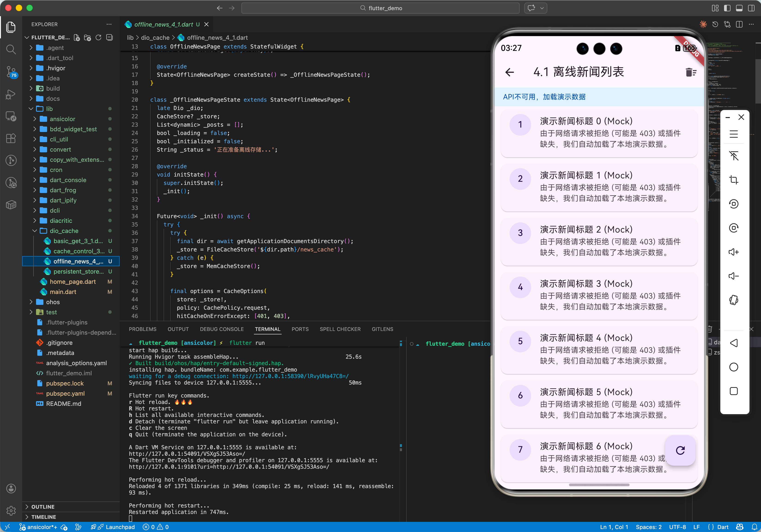Viewport: 761px width, 532px height.
Task: Expand the OUTLINE section
Action: 43,507
